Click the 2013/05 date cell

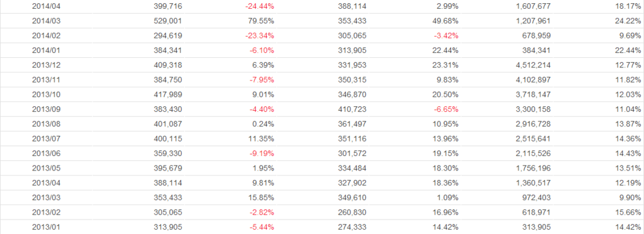(x=47, y=169)
